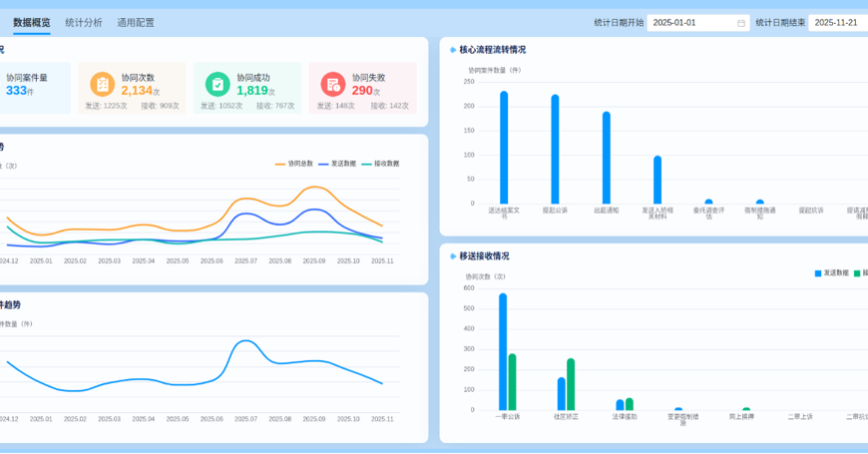The height and width of the screenshot is (454, 868).
Task: Click the orange 协同次数 clipboard icon
Action: tap(103, 85)
